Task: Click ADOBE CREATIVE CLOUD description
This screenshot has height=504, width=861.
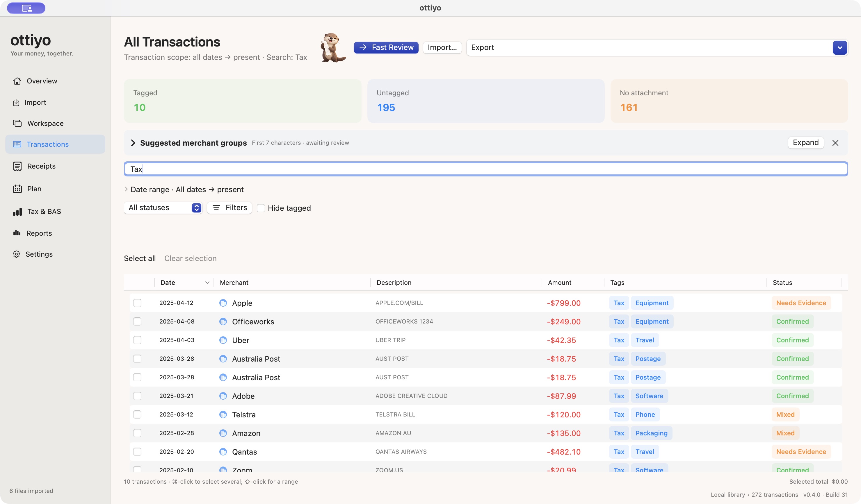Action: point(411,396)
